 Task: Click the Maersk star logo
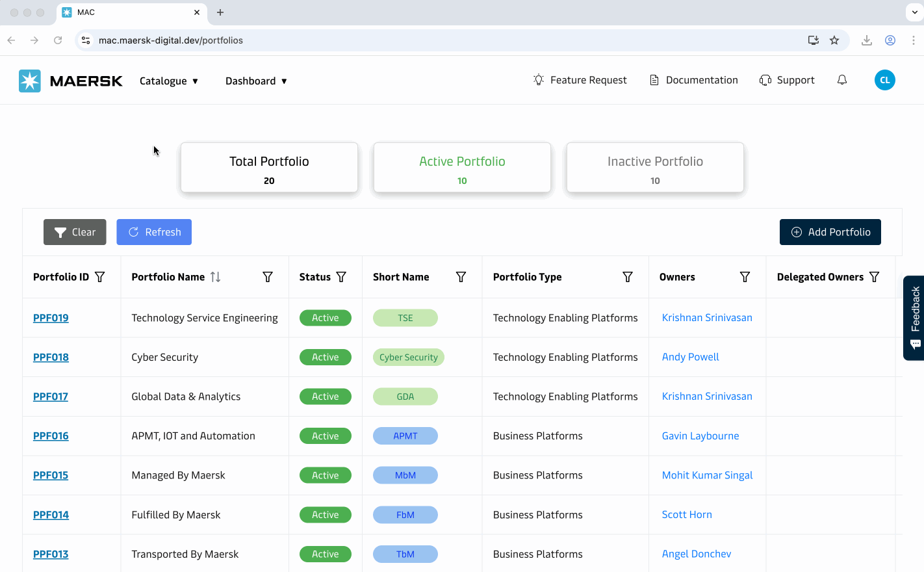point(30,81)
